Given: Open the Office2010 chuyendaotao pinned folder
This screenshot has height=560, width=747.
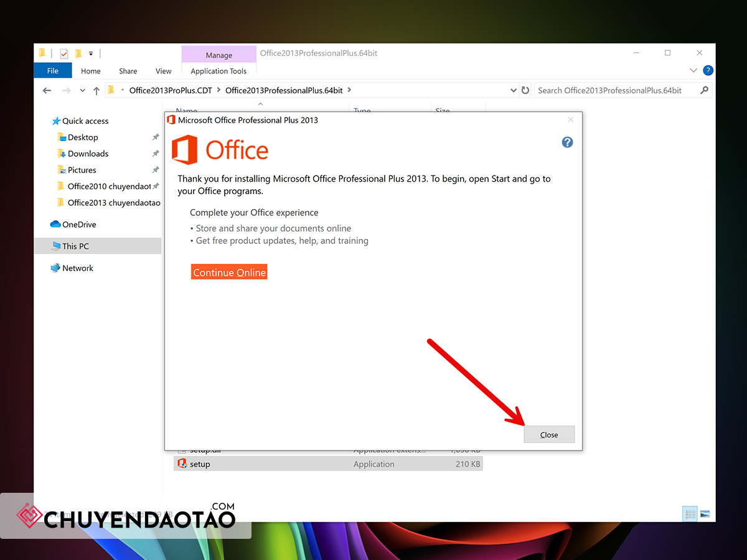Looking at the screenshot, I should [x=110, y=186].
